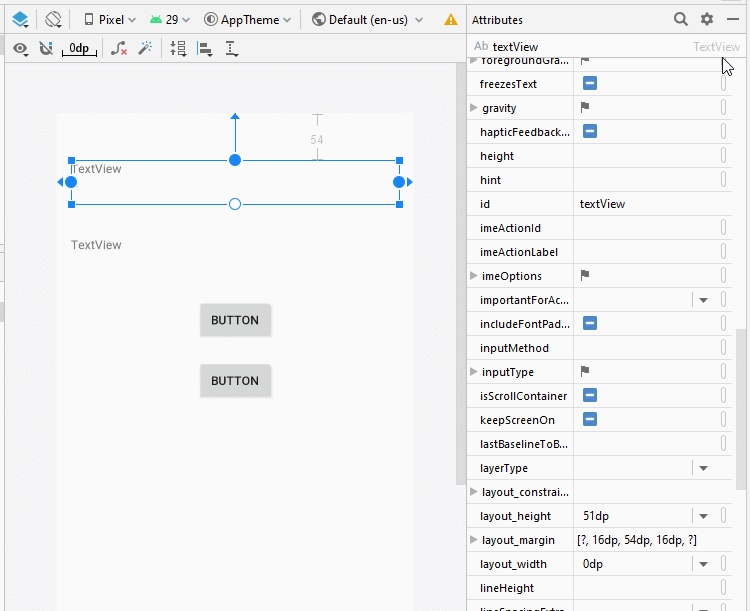
Task: Click the upper BUTTON in preview
Action: (235, 320)
